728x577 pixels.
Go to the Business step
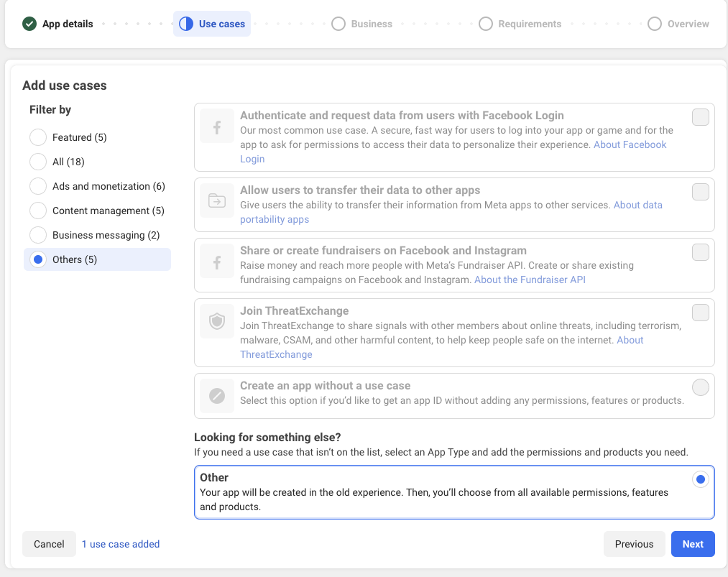point(363,24)
